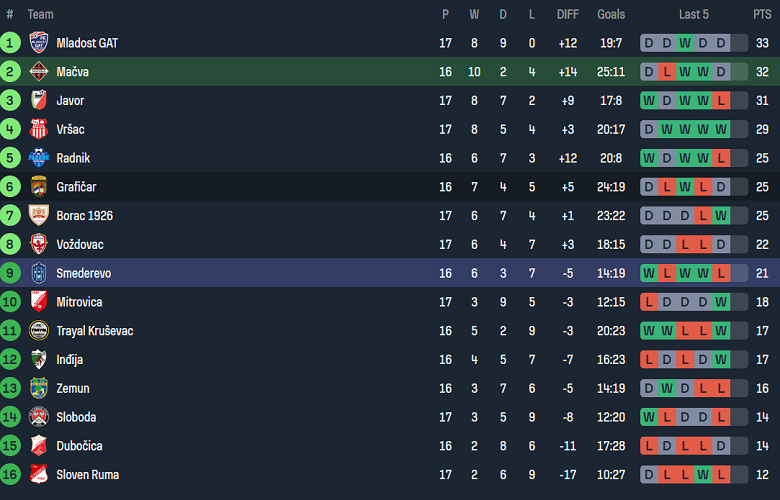
Task: Open Trayal Kruševac team link
Action: pyautogui.click(x=94, y=331)
